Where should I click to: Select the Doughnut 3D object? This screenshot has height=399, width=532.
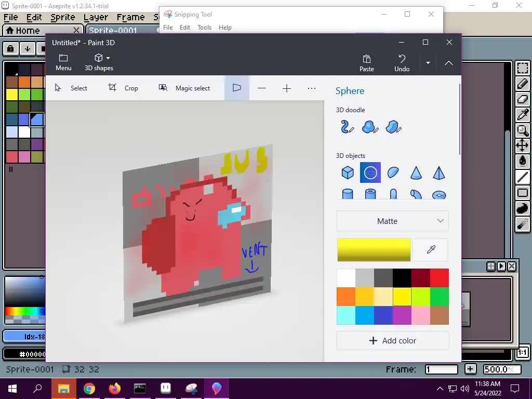click(439, 195)
